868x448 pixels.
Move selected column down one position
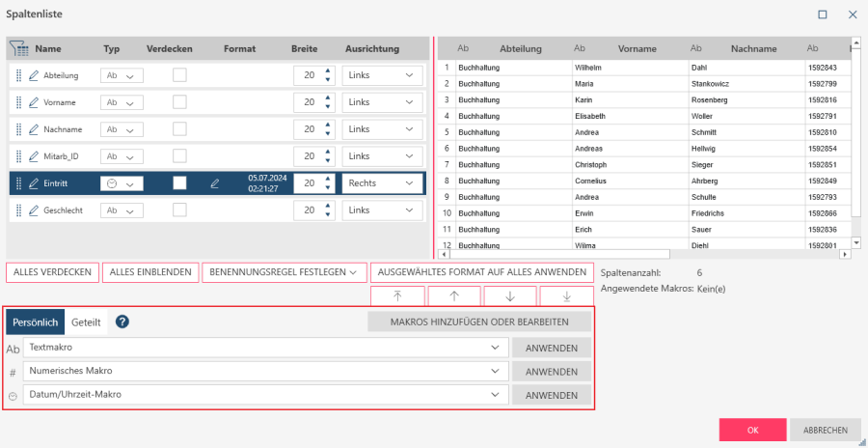pos(509,296)
